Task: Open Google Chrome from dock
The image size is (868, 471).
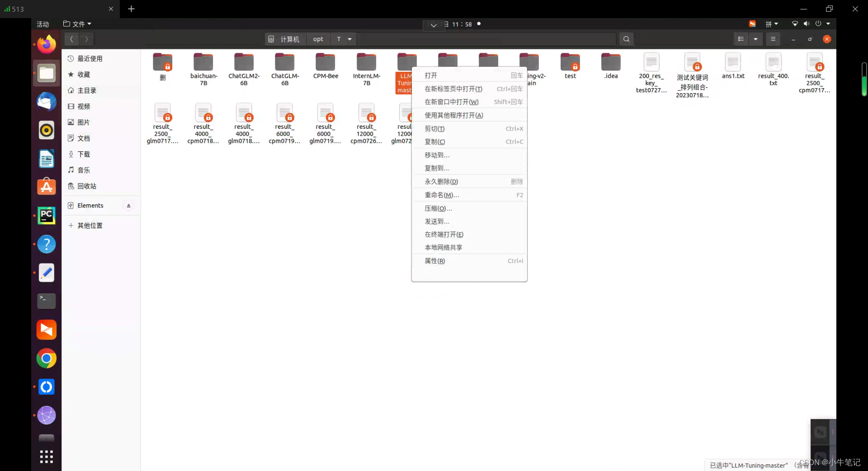Action: click(x=47, y=358)
